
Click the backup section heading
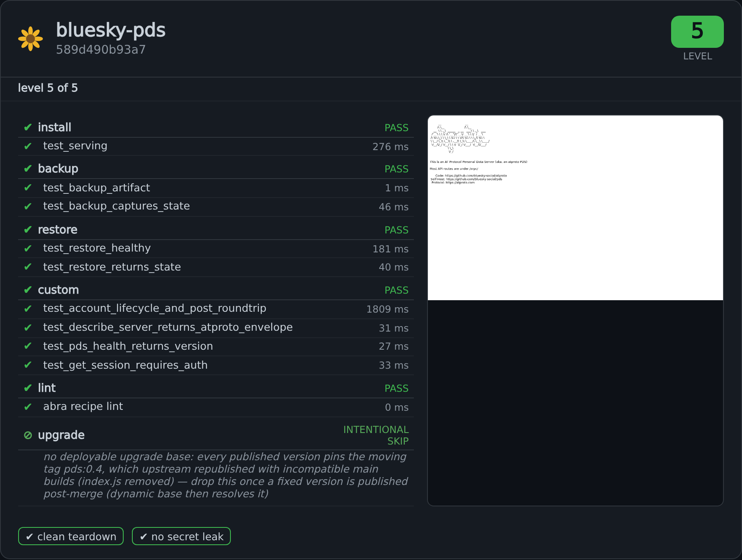[x=58, y=169]
